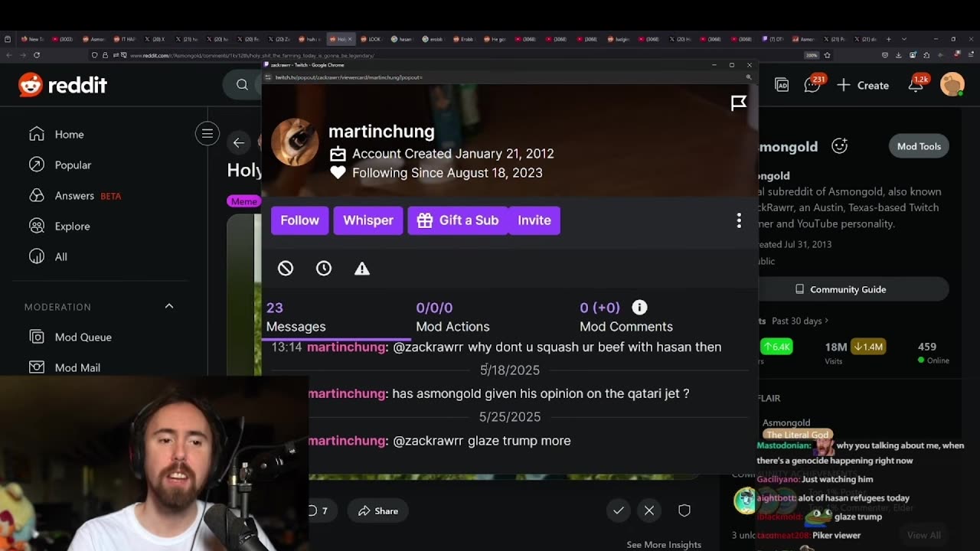Whisper to martinchung

[368, 220]
